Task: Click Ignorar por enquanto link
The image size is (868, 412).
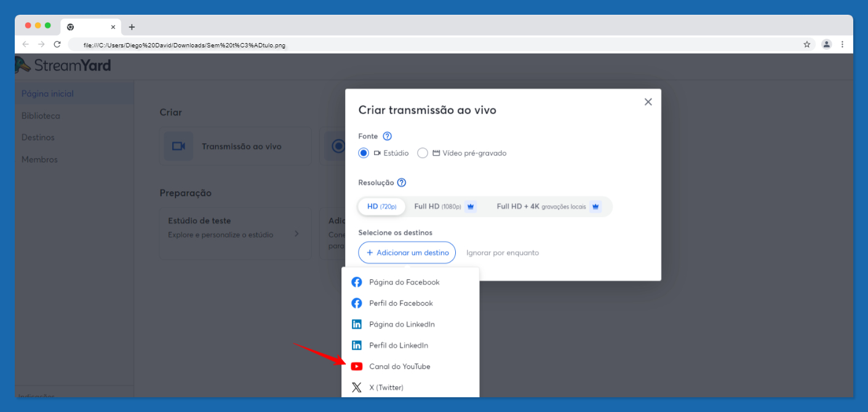Action: click(x=503, y=253)
